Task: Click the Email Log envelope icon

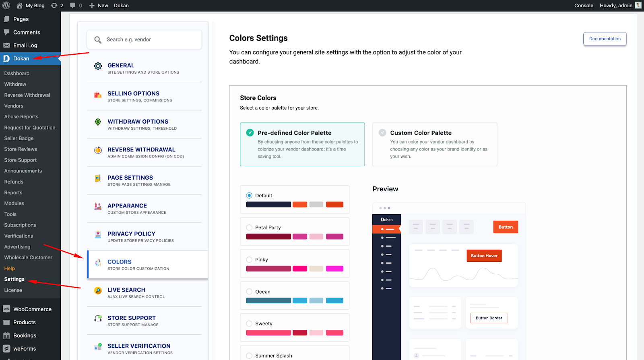Action: tap(6, 46)
